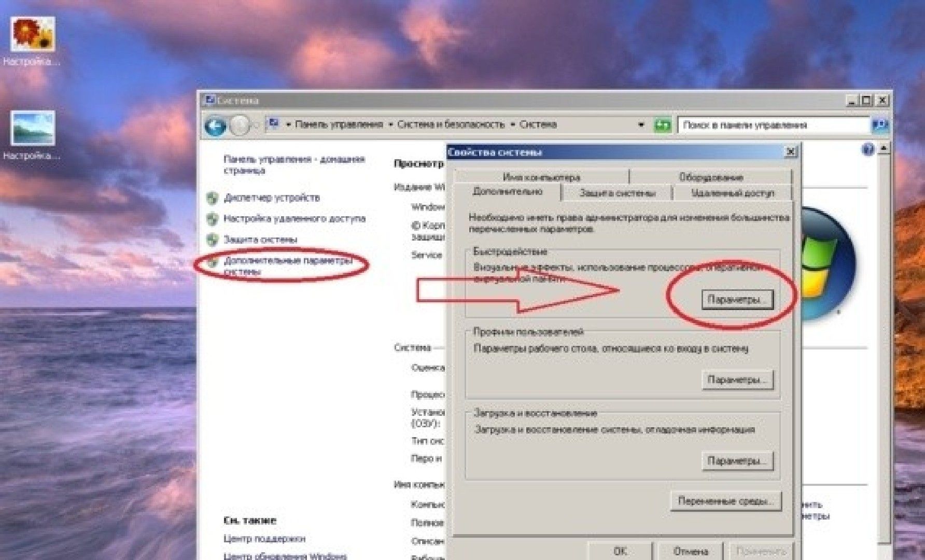Viewport: 925px width, 560px height.
Task: Go back using the blue back arrow
Action: coord(216,125)
